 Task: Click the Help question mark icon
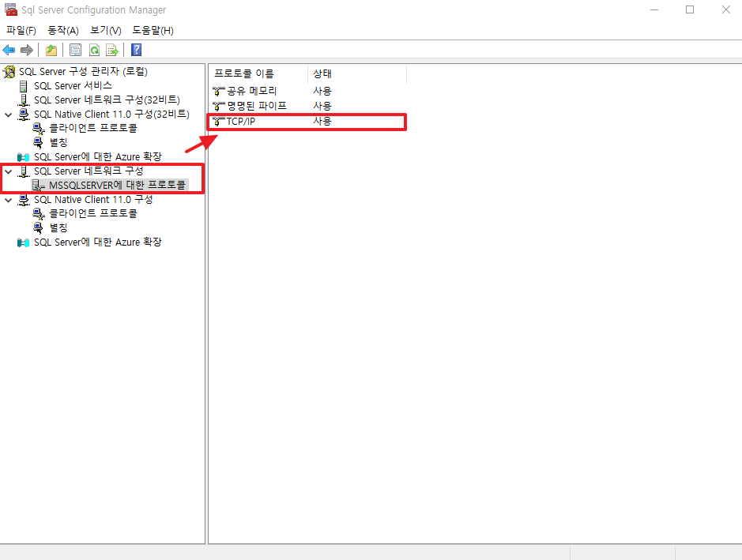click(136, 50)
